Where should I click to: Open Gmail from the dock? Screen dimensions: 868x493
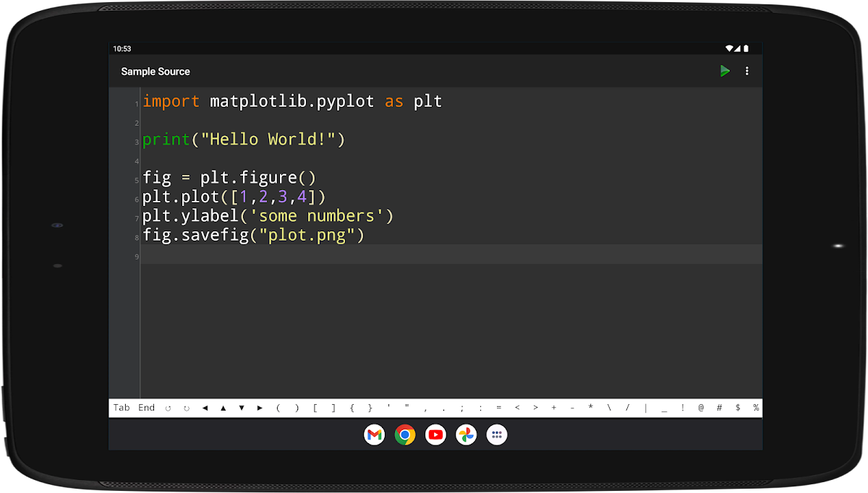(374, 434)
